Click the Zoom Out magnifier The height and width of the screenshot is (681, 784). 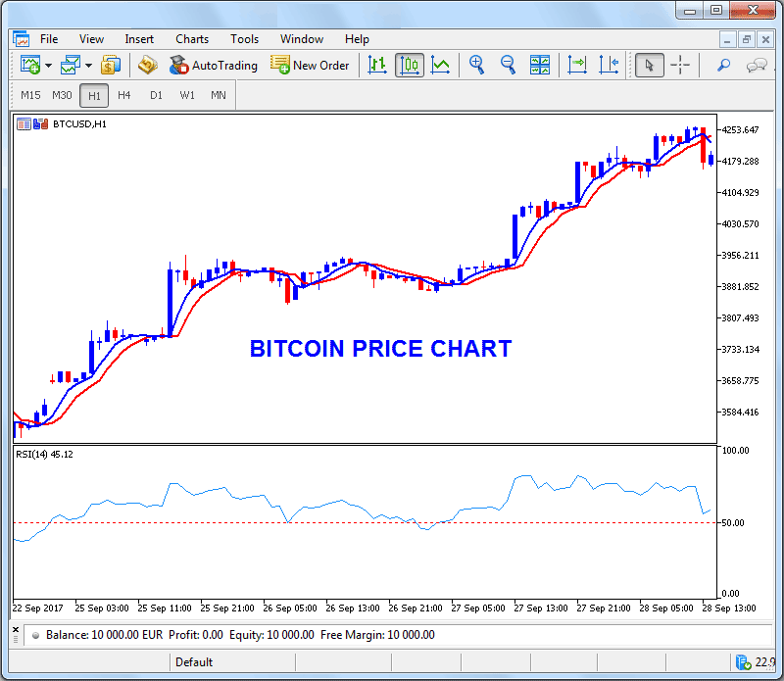(x=508, y=65)
